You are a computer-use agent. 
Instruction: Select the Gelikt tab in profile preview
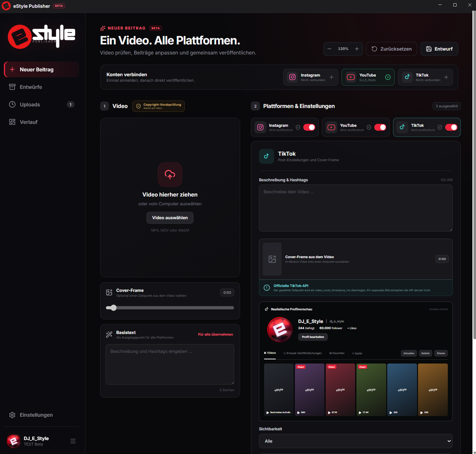coord(357,353)
